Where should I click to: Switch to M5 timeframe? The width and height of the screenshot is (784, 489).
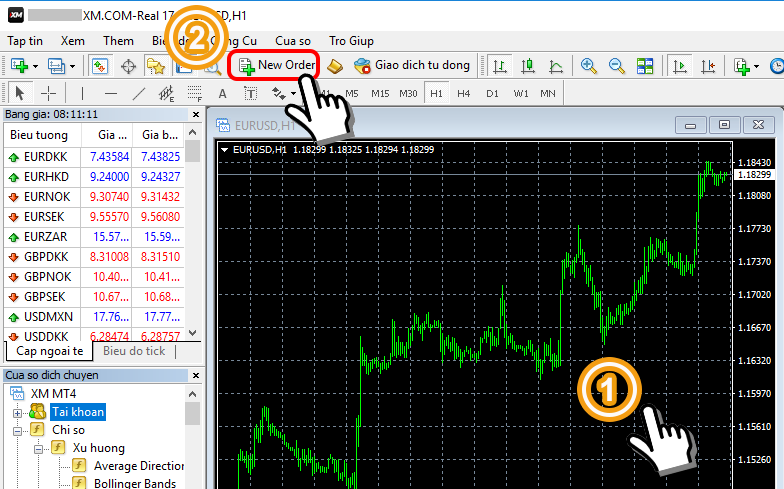pyautogui.click(x=352, y=94)
